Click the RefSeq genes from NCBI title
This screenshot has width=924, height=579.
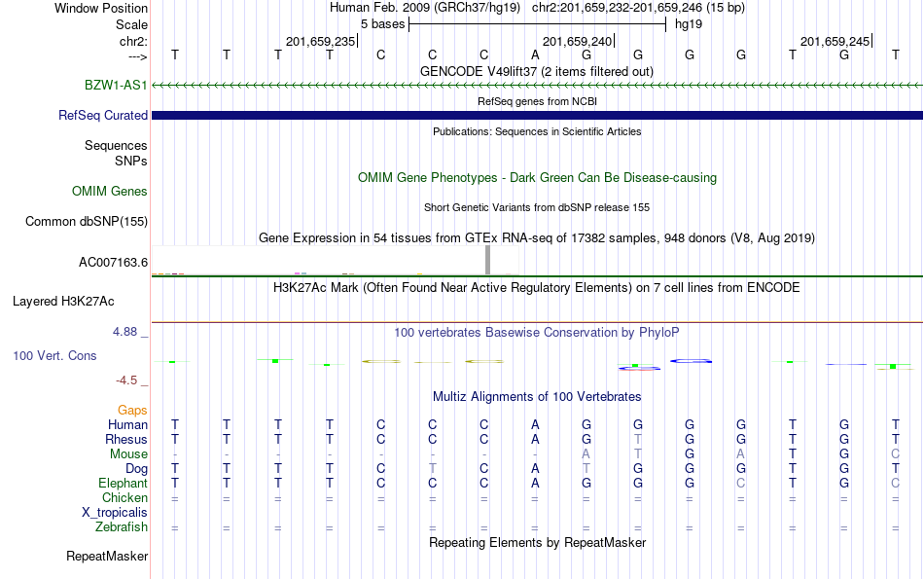[x=538, y=101]
